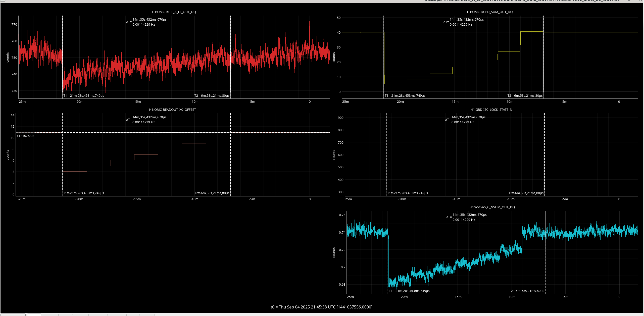Click the Y1=10.9203 cursor label
This screenshot has width=644, height=316.
click(25, 136)
